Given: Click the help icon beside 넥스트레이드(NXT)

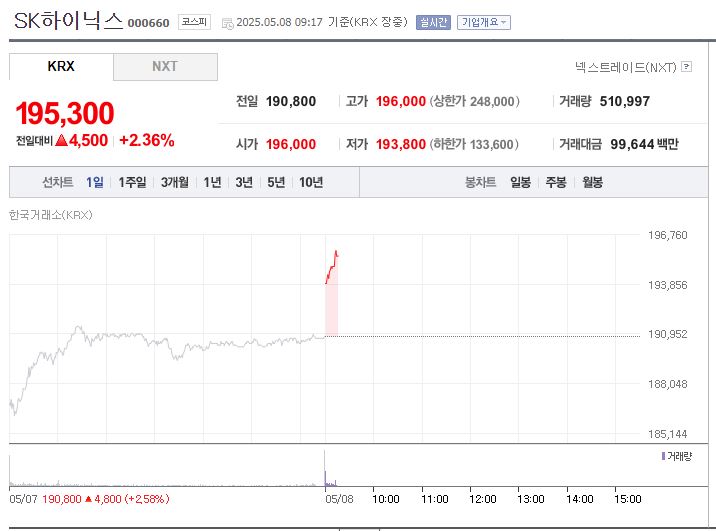Looking at the screenshot, I should click(x=686, y=67).
